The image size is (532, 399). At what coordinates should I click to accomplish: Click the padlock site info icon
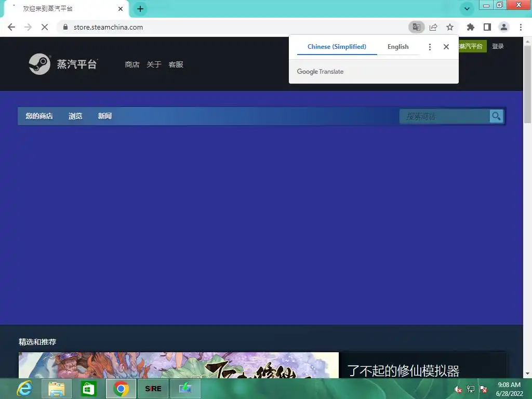(65, 27)
